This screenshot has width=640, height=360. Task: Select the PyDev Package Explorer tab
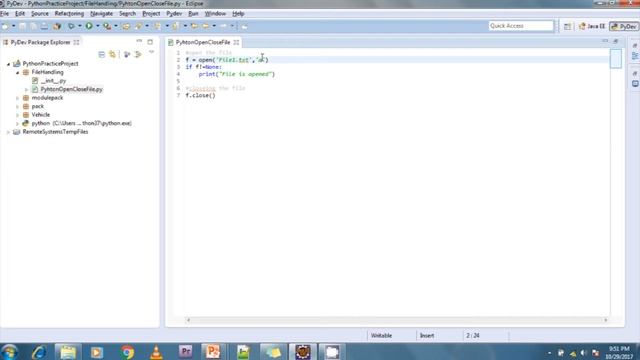click(x=40, y=42)
